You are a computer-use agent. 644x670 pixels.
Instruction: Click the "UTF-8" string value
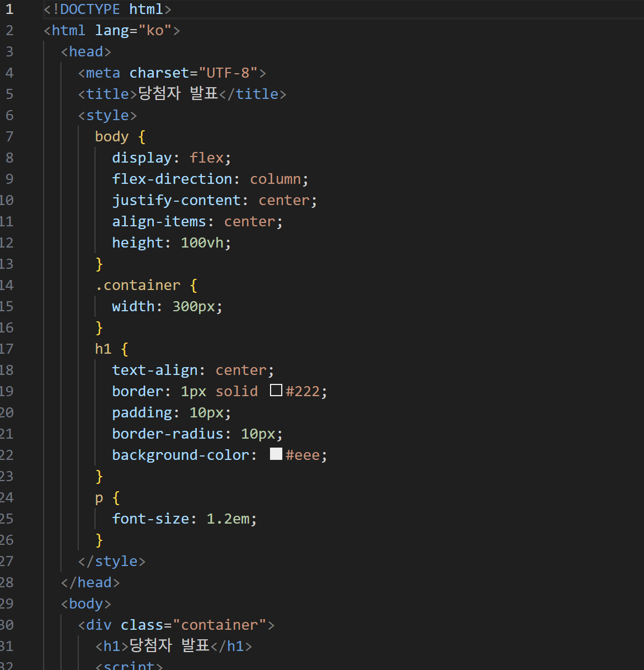[228, 73]
